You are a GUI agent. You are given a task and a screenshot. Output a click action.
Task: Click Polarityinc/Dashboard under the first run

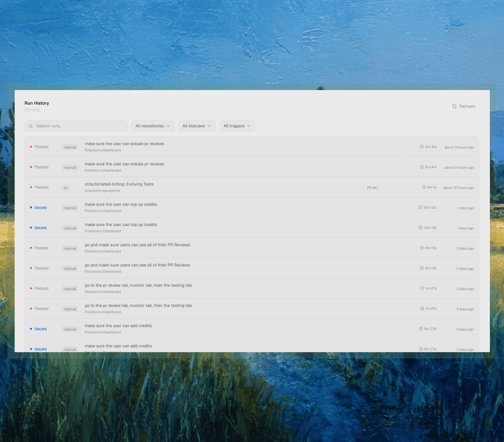[103, 150]
